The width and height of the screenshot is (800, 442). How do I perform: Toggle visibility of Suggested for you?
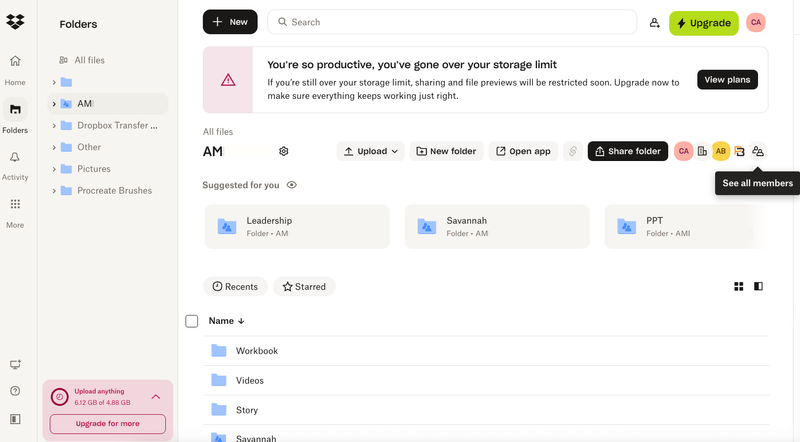[x=291, y=185]
